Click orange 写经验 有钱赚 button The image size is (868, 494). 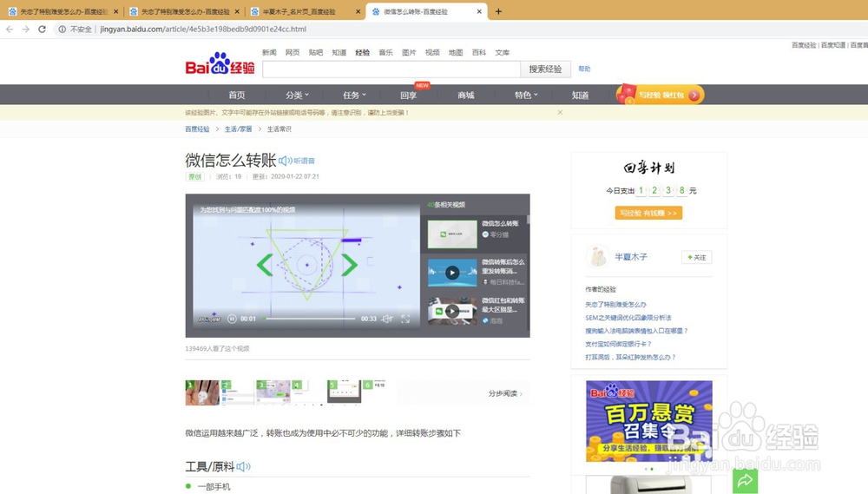click(x=648, y=213)
